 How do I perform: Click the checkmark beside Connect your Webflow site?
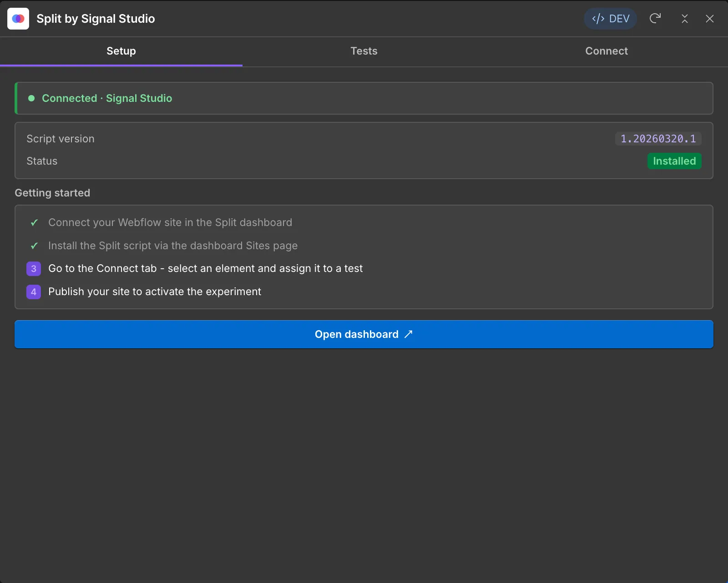coord(34,223)
